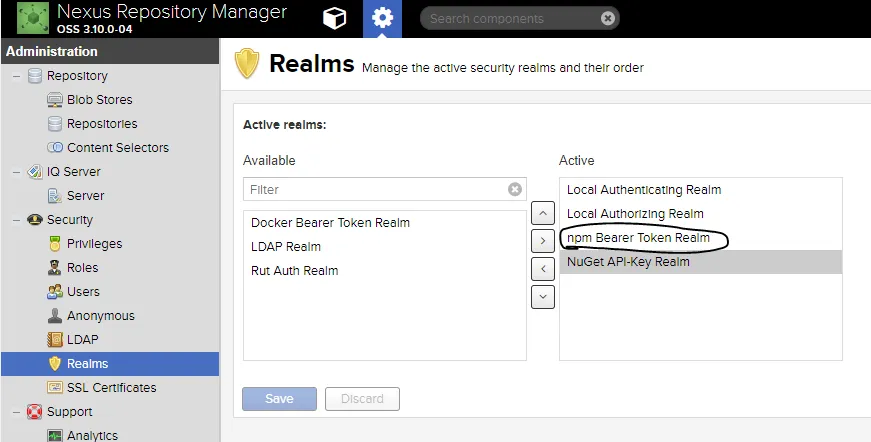Clear the Available realms filter
The width and height of the screenshot is (871, 442).
(x=515, y=189)
